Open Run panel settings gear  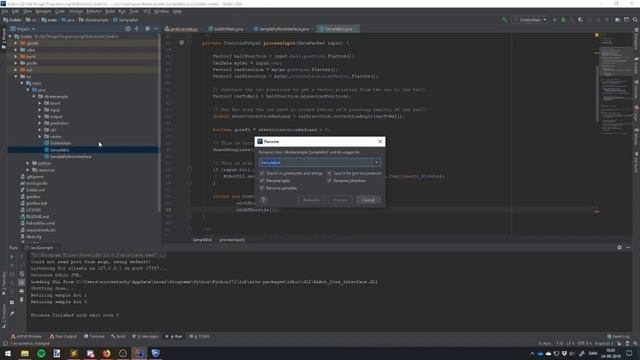619,247
